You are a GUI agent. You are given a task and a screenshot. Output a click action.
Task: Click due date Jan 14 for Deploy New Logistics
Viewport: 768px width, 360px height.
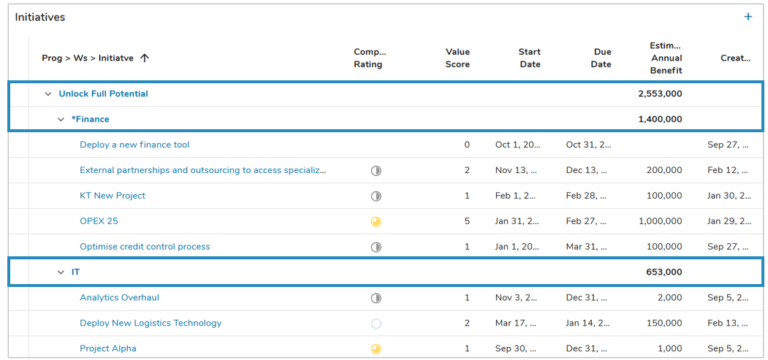(x=589, y=323)
